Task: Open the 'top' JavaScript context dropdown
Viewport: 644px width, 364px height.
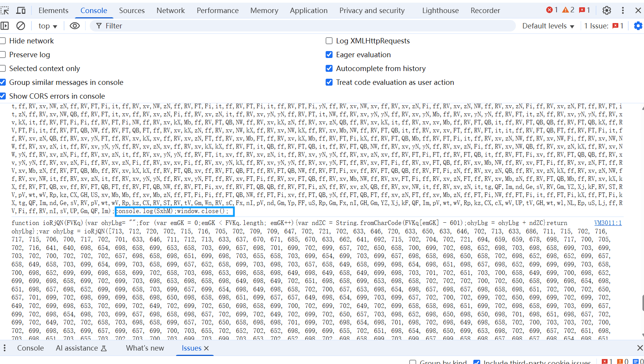Action: pyautogui.click(x=48, y=26)
